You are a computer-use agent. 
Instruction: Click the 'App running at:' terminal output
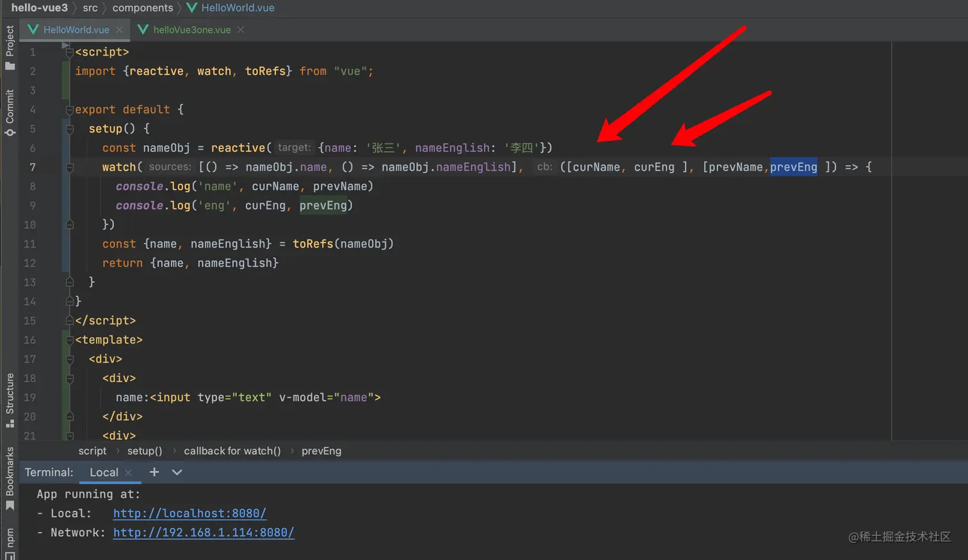(88, 494)
